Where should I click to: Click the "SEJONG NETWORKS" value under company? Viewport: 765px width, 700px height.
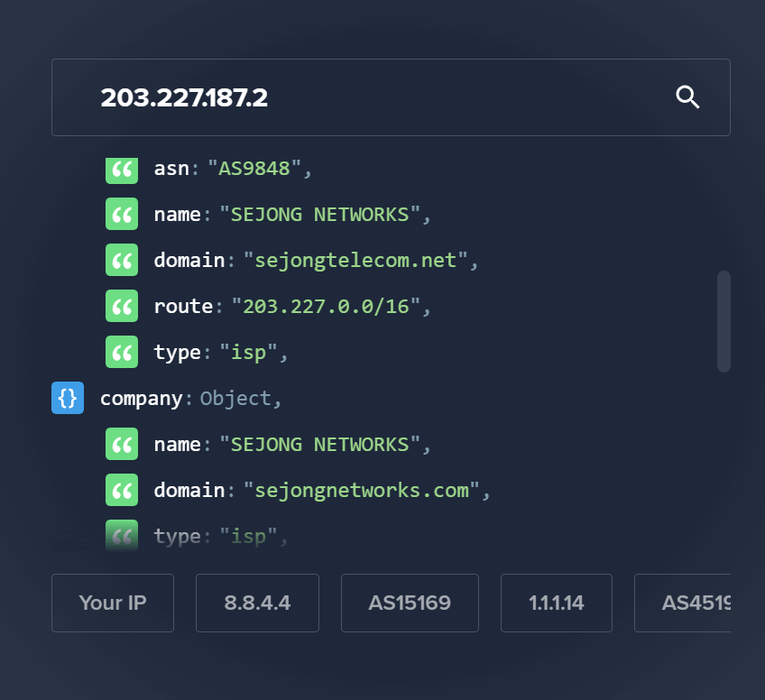[319, 445]
